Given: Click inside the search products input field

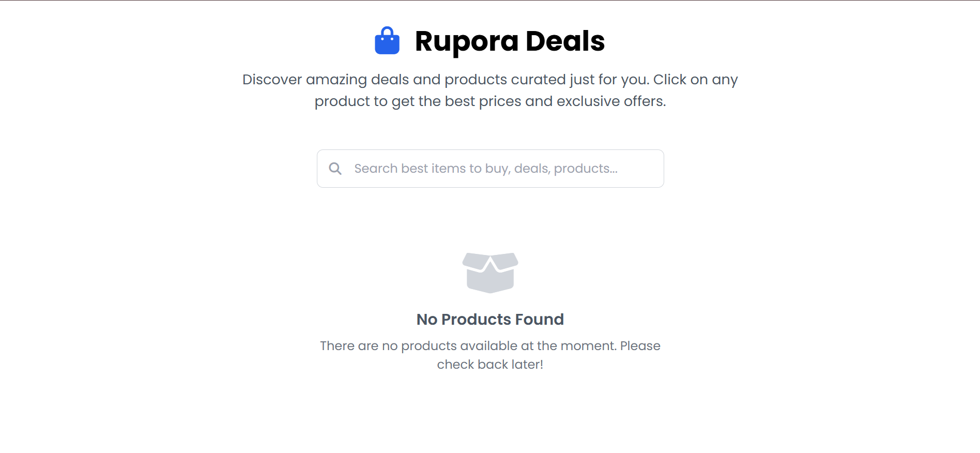Looking at the screenshot, I should tap(490, 168).
